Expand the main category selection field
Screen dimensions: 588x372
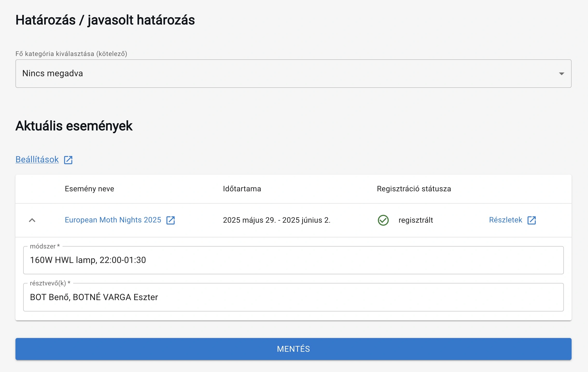tap(293, 74)
